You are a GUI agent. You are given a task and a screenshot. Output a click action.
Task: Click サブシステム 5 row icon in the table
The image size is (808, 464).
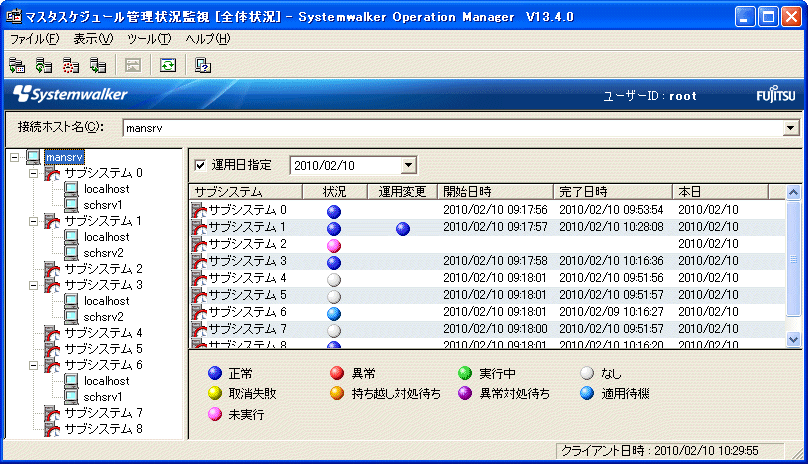(x=199, y=295)
